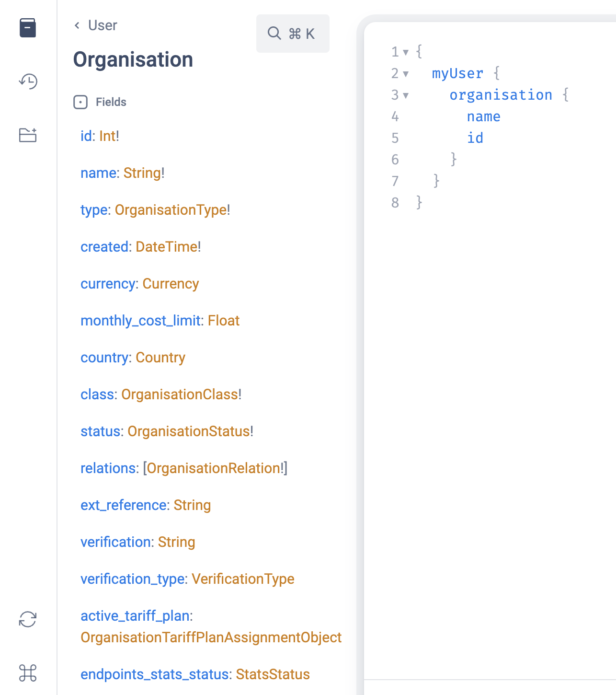Collapse organisation block on line 3
The width and height of the screenshot is (616, 695).
(x=406, y=95)
